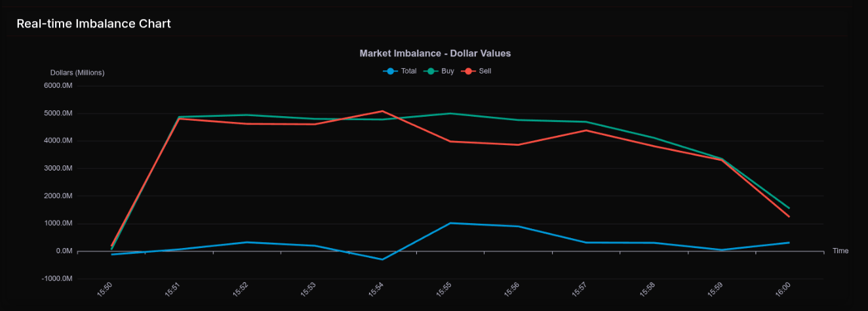Screen dimensions: 868x311
Task: Select the Total line peak at 15:55
Action: pyautogui.click(x=450, y=223)
